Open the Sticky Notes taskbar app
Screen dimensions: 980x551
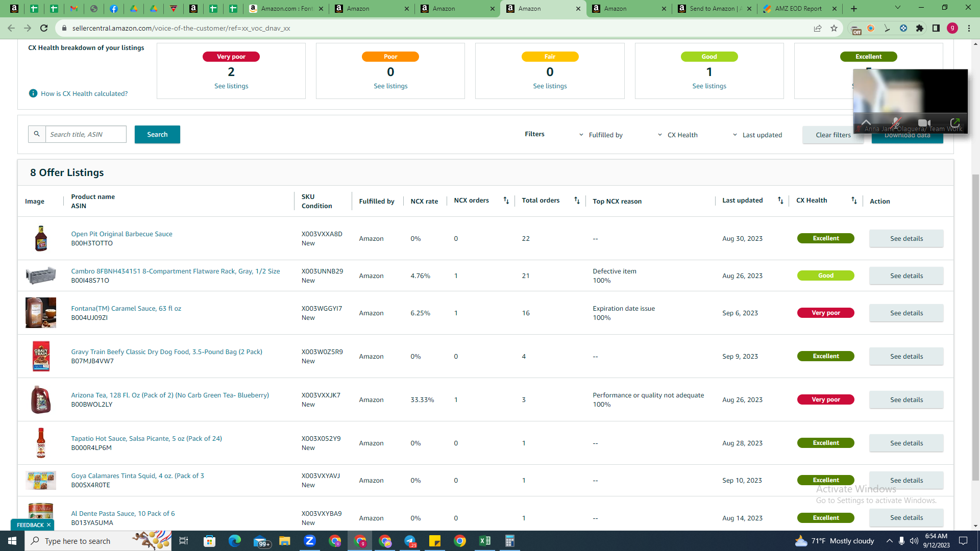point(435,541)
